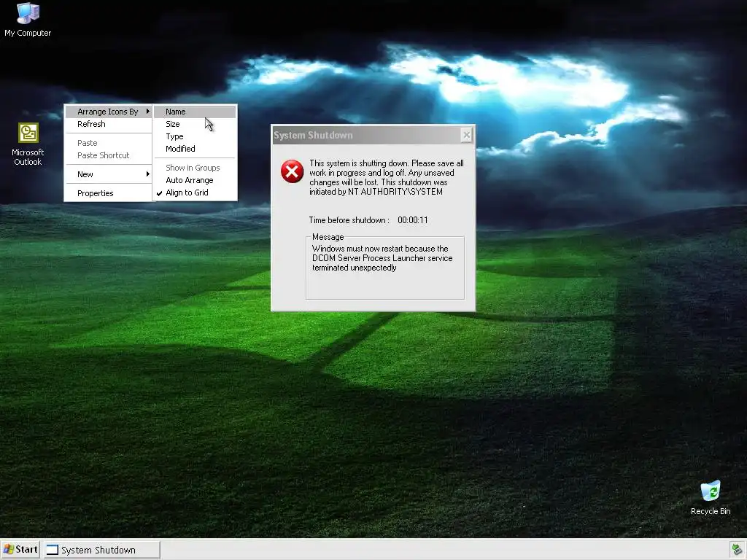Viewport: 747px width, 560px height.
Task: Click the Paste Shortcut menu entry
Action: pos(108,155)
